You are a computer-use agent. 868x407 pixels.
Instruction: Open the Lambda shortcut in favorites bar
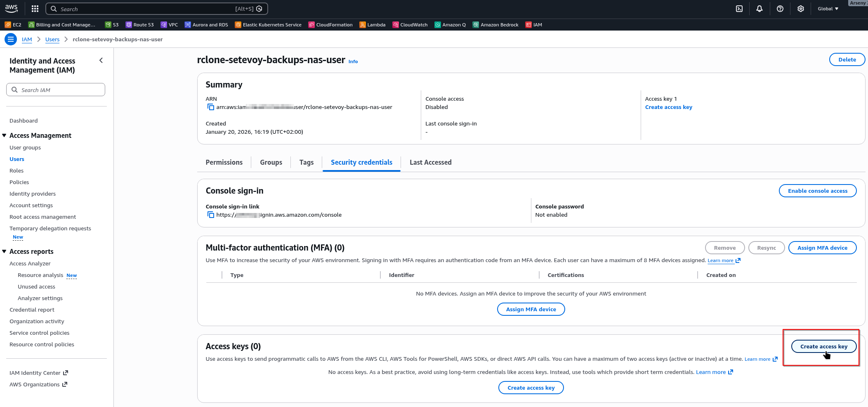pyautogui.click(x=373, y=25)
